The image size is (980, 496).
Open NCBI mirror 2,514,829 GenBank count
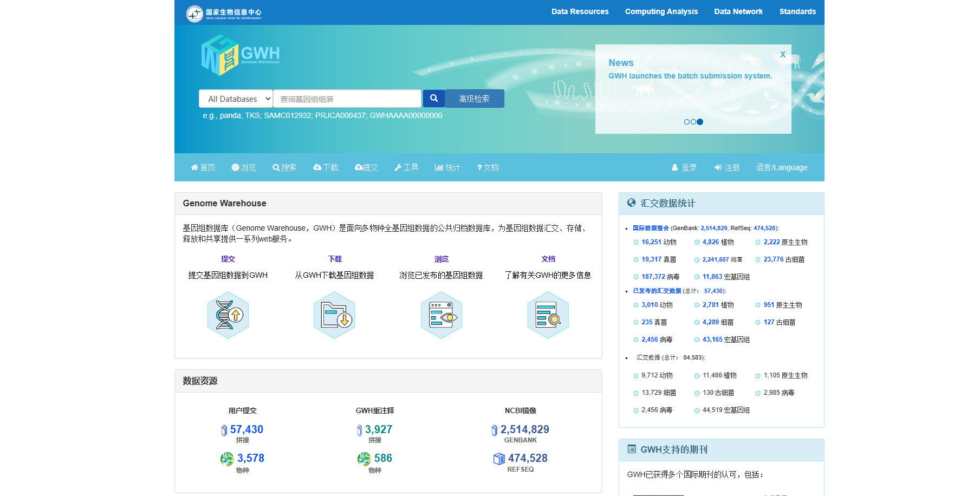[525, 429]
